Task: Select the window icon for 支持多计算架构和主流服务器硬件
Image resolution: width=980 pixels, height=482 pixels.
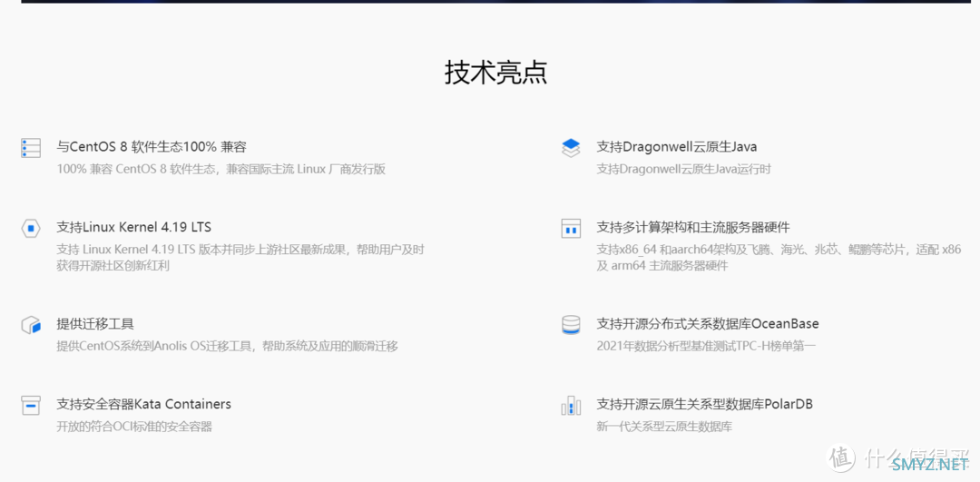Action: click(x=571, y=229)
